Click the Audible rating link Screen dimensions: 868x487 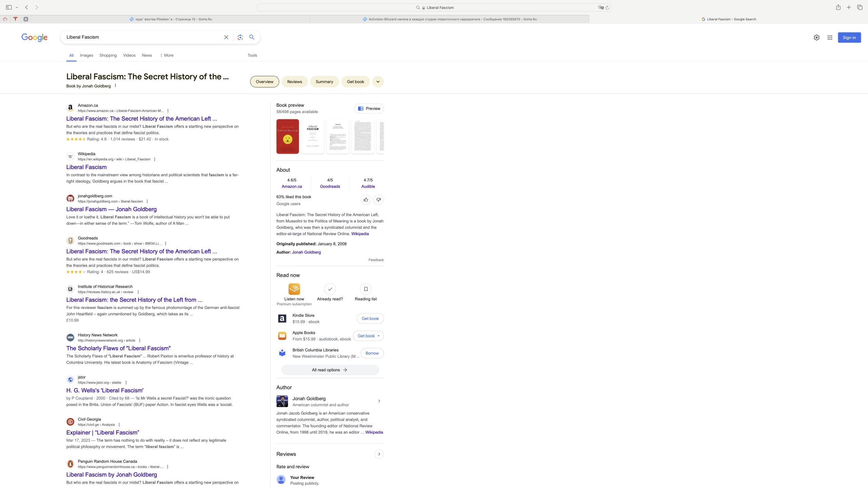368,186
